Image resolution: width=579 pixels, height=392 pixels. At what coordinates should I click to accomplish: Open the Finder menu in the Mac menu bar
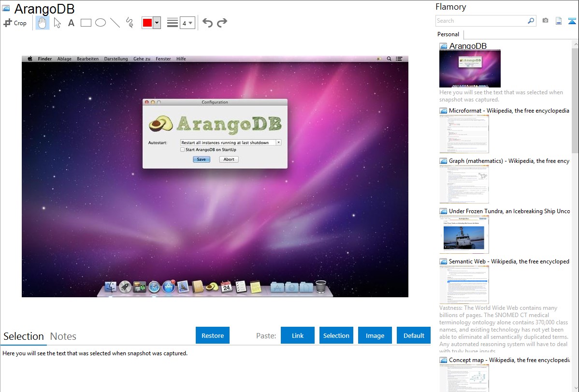point(44,59)
